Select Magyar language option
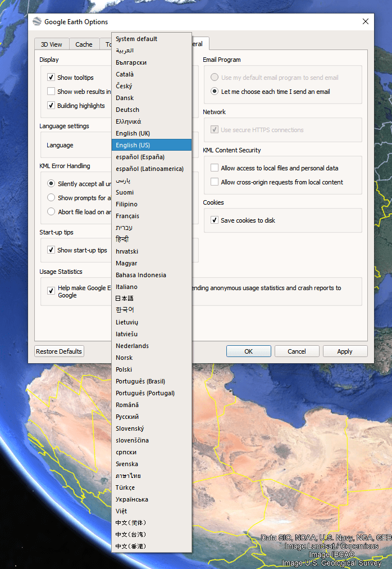 pyautogui.click(x=152, y=263)
